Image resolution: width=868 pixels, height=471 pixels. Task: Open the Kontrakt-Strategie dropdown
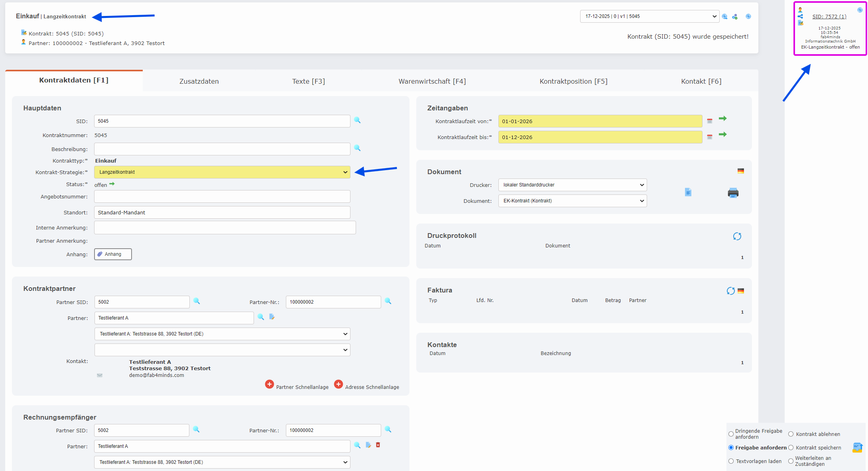point(222,172)
